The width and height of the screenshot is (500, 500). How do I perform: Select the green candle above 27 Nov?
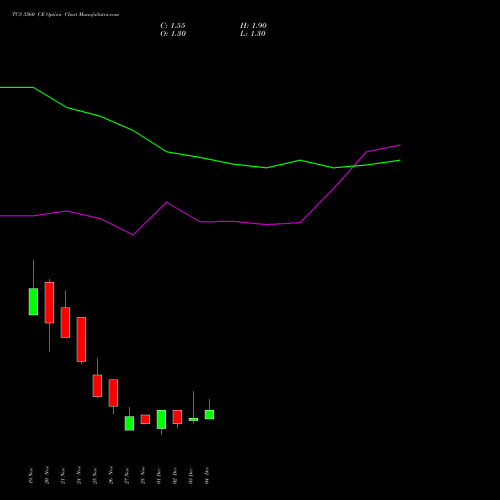[x=129, y=423]
